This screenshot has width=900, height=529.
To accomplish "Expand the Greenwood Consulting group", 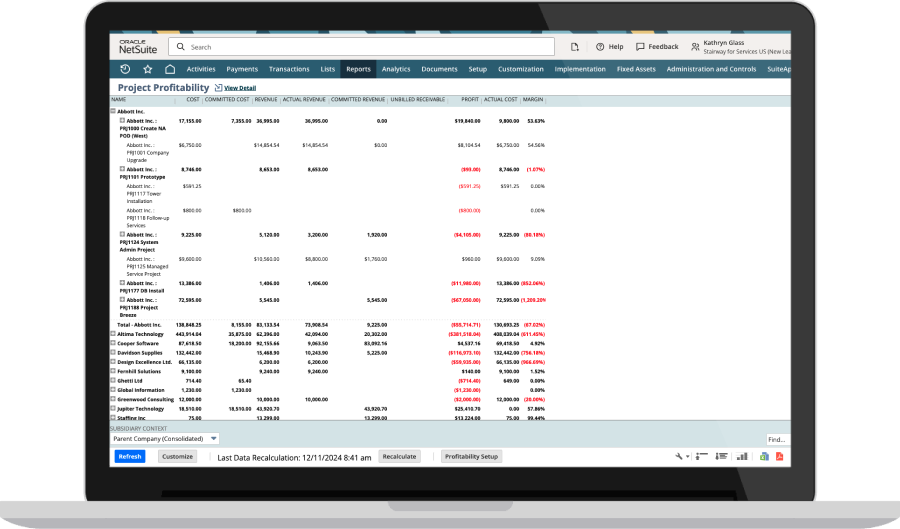I will pos(113,399).
